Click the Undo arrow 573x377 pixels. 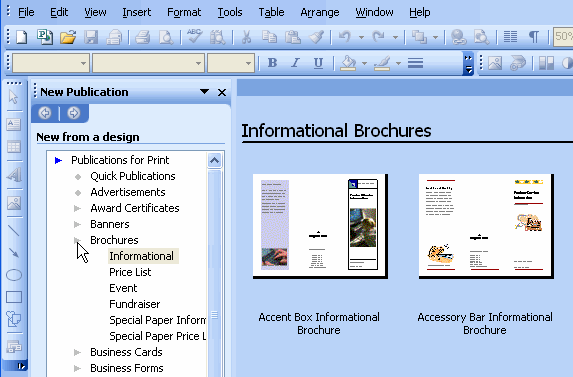[345, 37]
